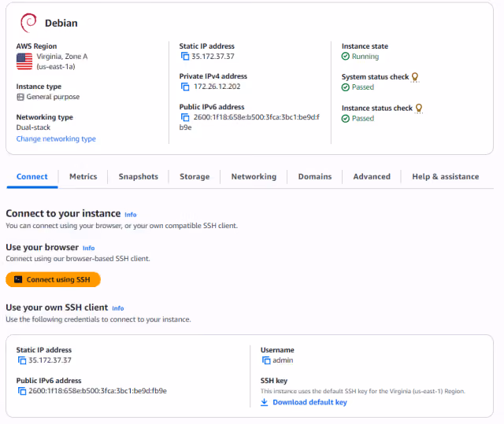Click the Download default key link
This screenshot has width=504, height=424.
(x=309, y=402)
